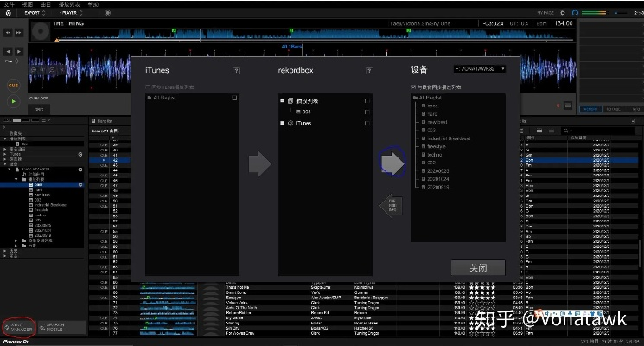This screenshot has height=346, width=644.
Task: Open the second menu in the menu bar
Action: (27, 4)
